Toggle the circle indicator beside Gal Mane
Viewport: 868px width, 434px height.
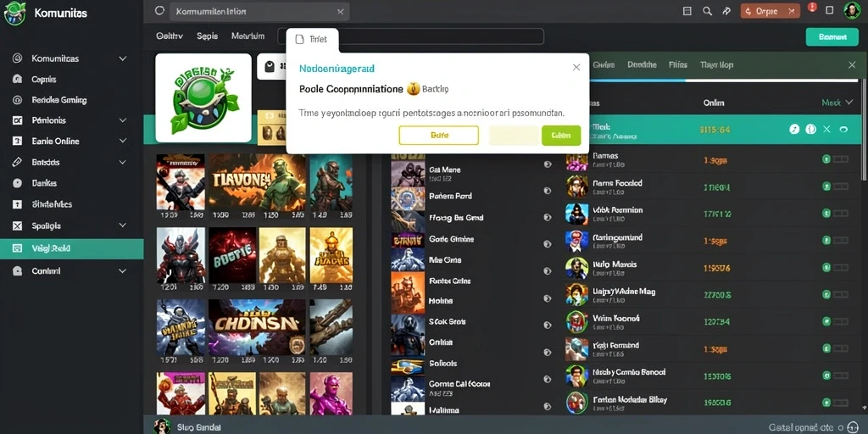(x=548, y=164)
